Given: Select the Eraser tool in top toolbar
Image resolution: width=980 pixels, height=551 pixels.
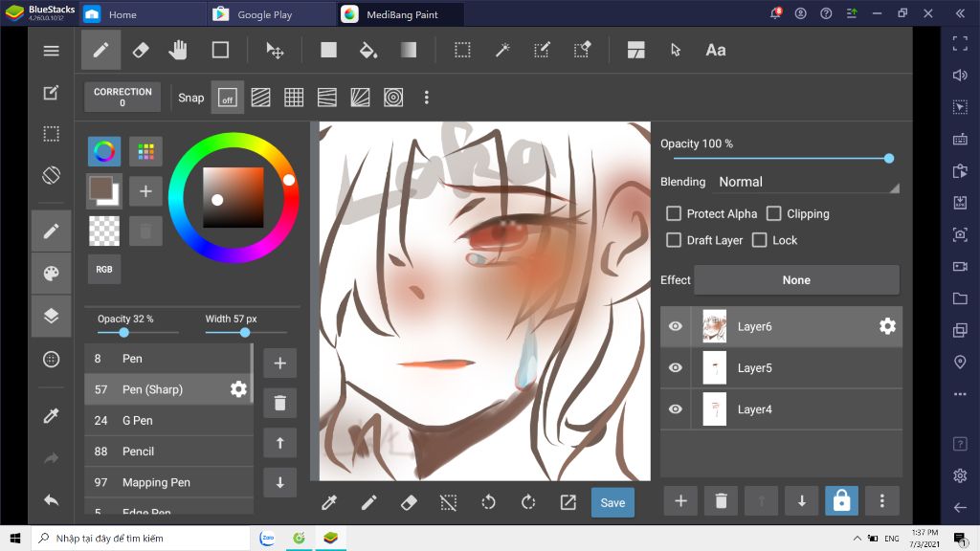Looking at the screenshot, I should 141,50.
